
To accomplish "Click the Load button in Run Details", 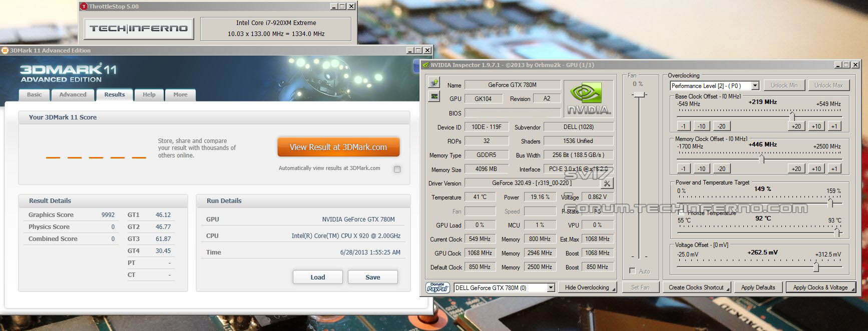I will click(x=318, y=277).
